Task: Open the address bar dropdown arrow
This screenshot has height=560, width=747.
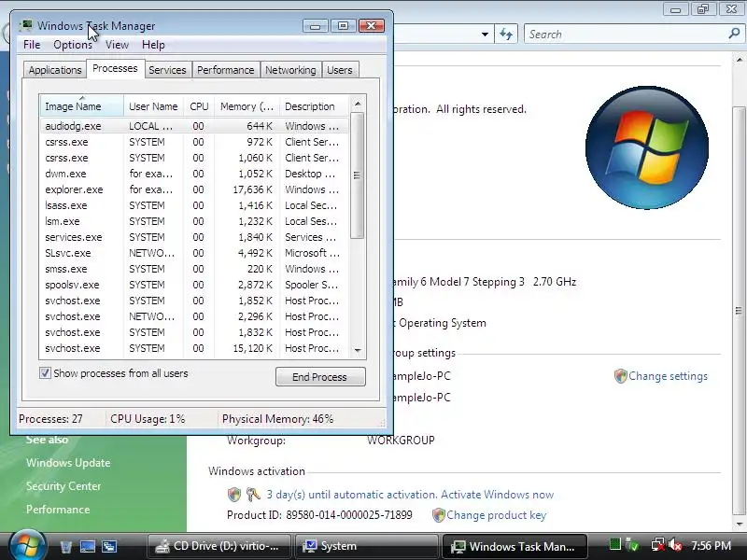Action: click(x=485, y=35)
